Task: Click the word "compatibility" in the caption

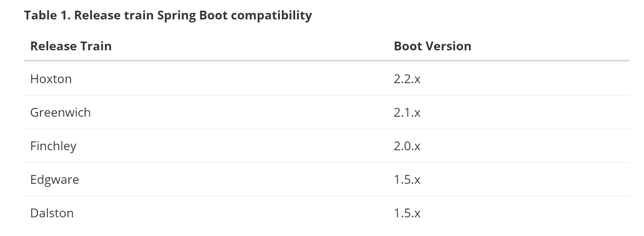Action: [271, 15]
